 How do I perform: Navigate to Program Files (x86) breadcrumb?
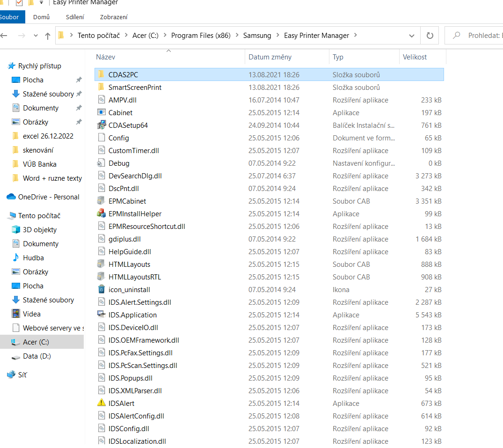coord(201,35)
